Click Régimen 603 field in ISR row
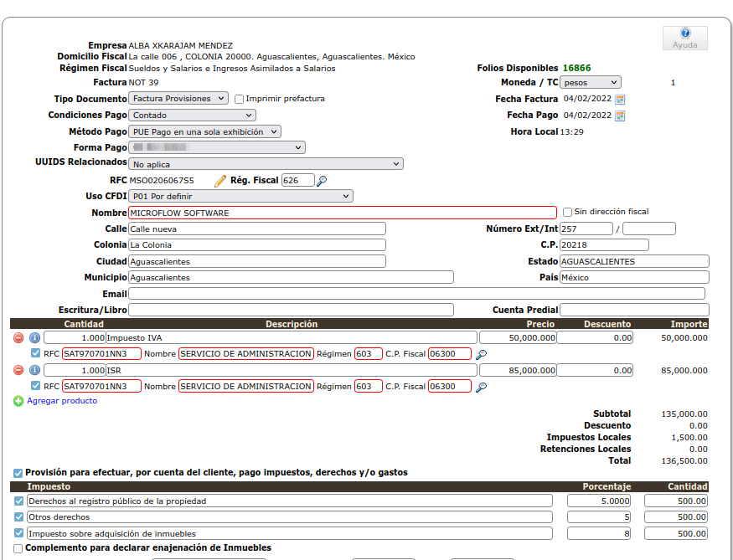The image size is (733, 560). coord(369,386)
